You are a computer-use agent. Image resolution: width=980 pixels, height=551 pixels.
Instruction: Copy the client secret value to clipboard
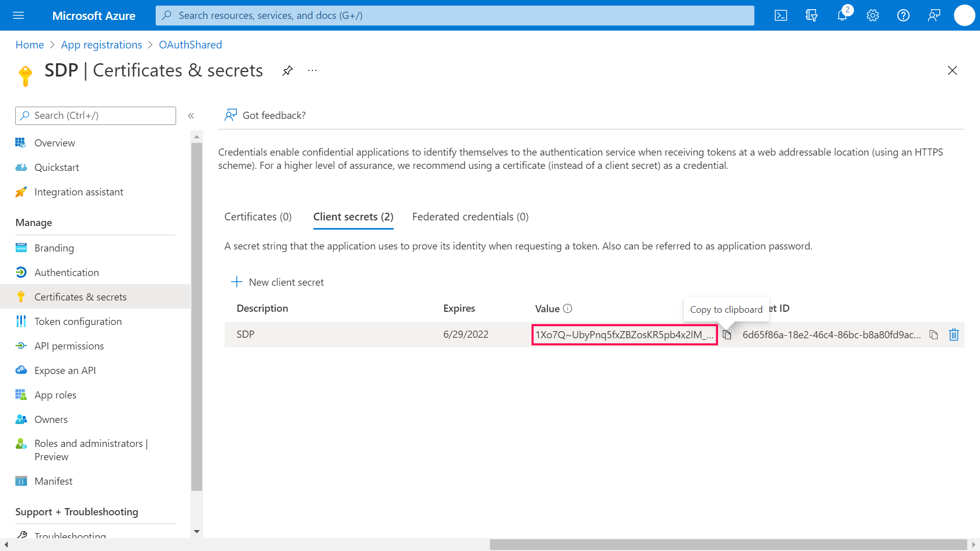tap(727, 335)
